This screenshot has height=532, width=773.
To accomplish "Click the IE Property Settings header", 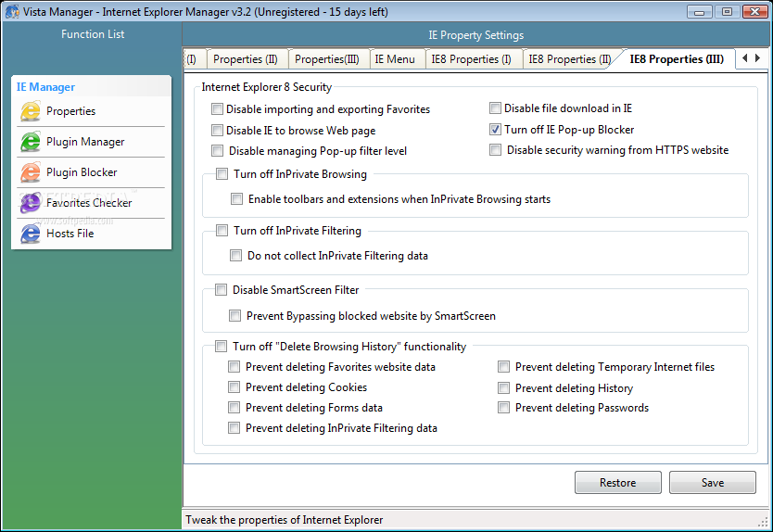I will point(475,35).
